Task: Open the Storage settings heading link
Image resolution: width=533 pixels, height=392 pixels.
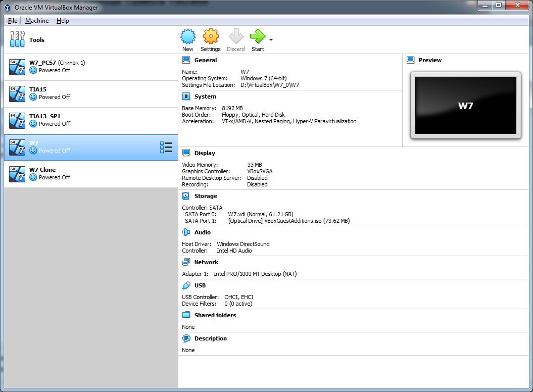Action: coord(206,196)
